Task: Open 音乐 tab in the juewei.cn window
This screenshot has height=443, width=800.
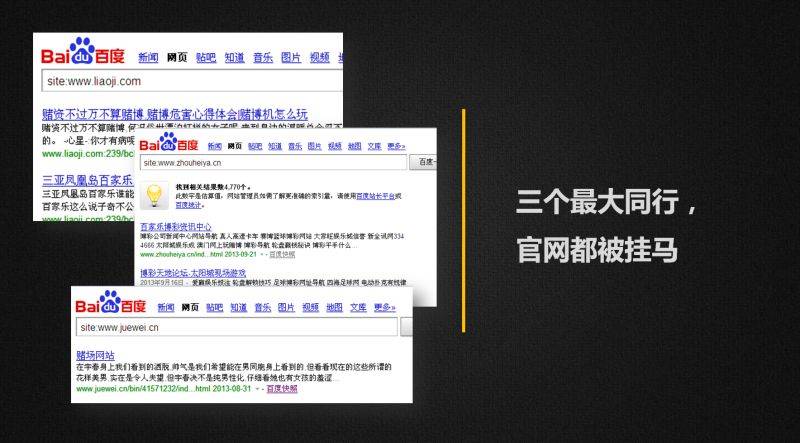Action: pyautogui.click(x=262, y=307)
